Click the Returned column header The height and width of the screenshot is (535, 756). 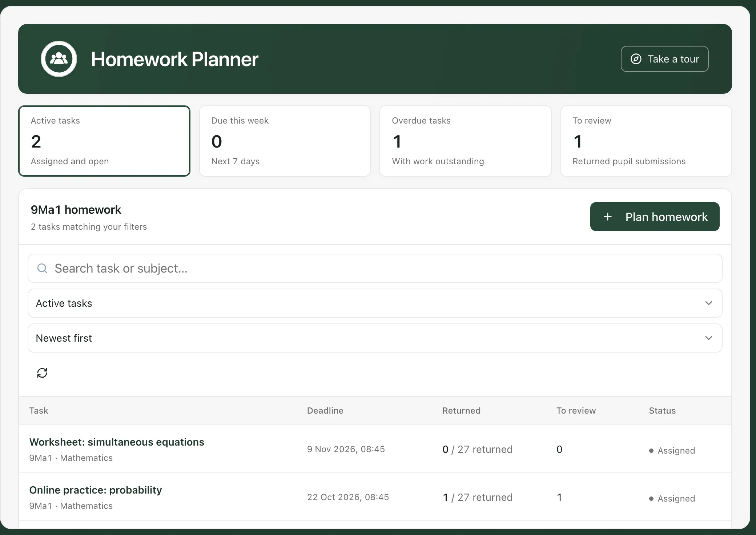461,411
